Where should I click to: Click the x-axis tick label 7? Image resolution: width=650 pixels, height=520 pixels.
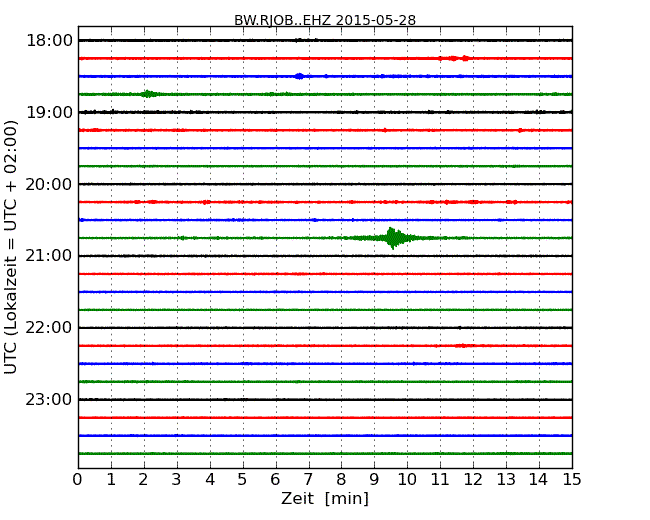308,480
